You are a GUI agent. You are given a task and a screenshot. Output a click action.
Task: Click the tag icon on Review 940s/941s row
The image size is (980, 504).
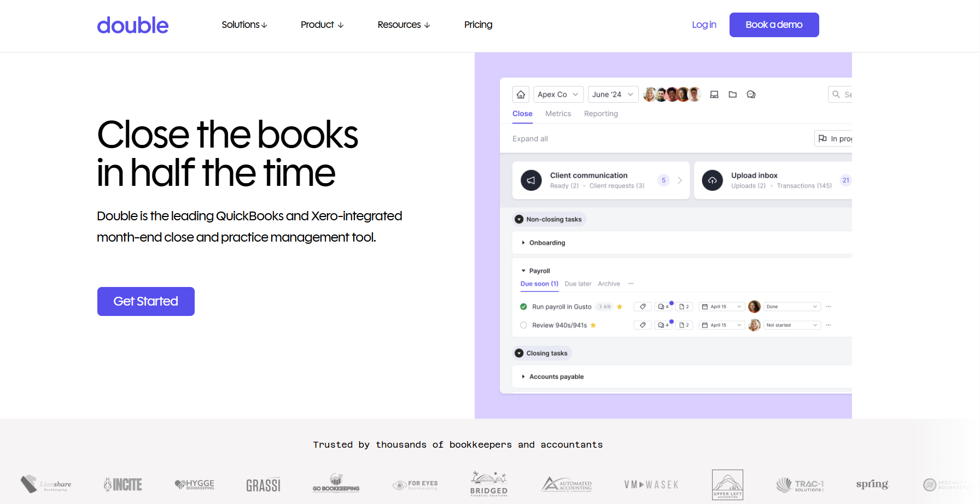click(643, 325)
